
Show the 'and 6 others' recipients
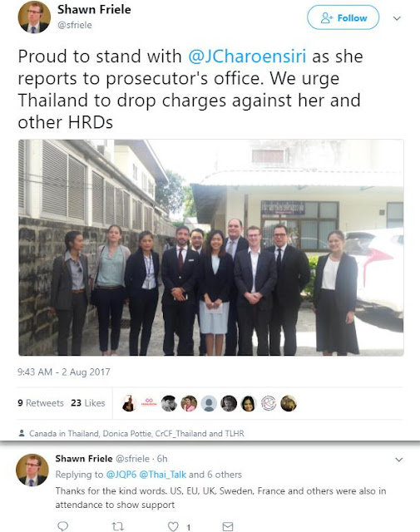click(x=215, y=475)
